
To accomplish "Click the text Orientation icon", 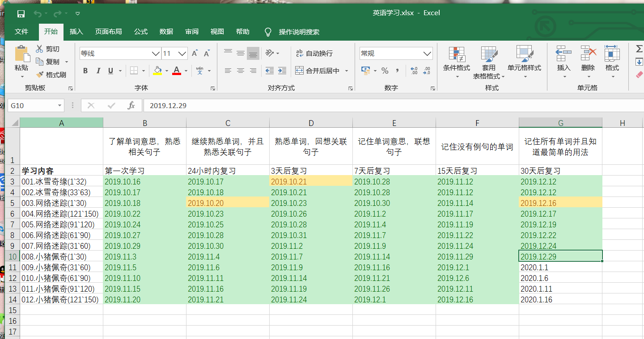I will (269, 53).
